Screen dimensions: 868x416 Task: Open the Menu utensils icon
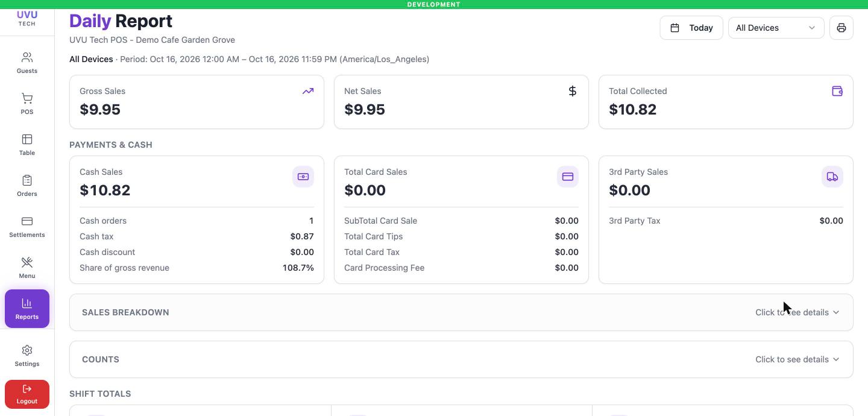[x=27, y=262]
